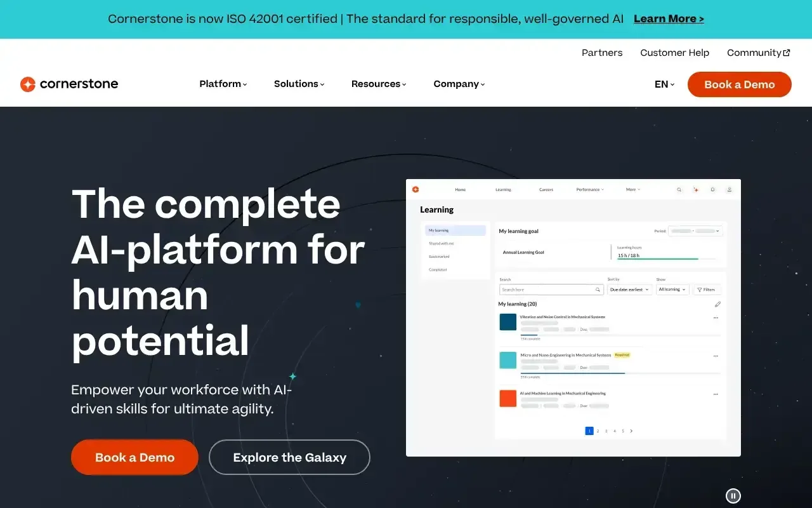Click the AI sparkle icon in dashboard navbar
Screen dimensions: 812x508
[x=695, y=189]
